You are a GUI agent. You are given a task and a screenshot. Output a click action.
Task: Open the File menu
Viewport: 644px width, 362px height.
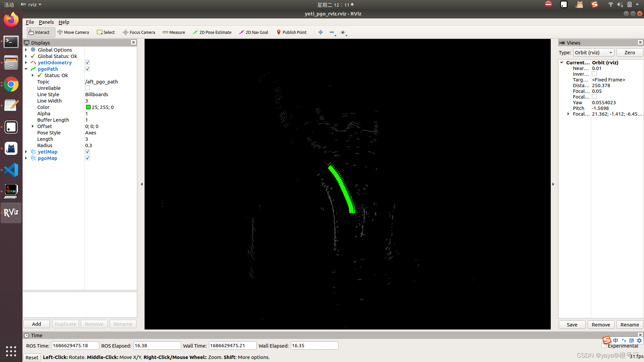click(x=30, y=22)
